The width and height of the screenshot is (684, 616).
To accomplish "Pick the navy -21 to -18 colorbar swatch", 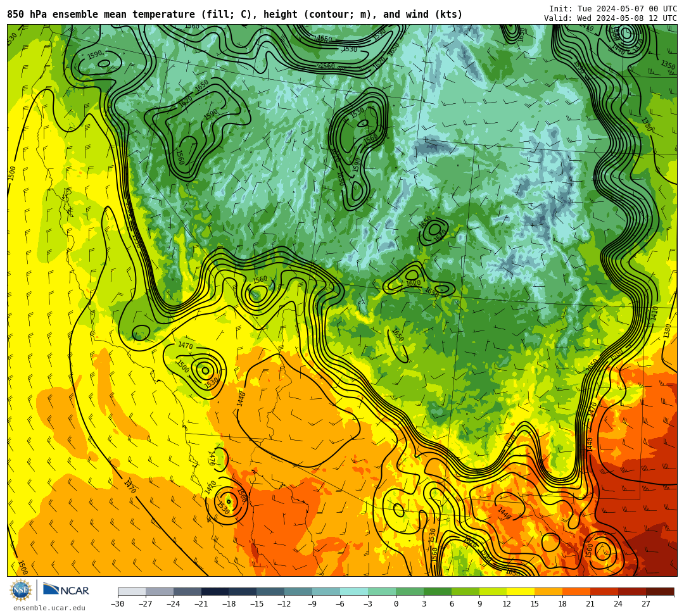I will (x=215, y=591).
